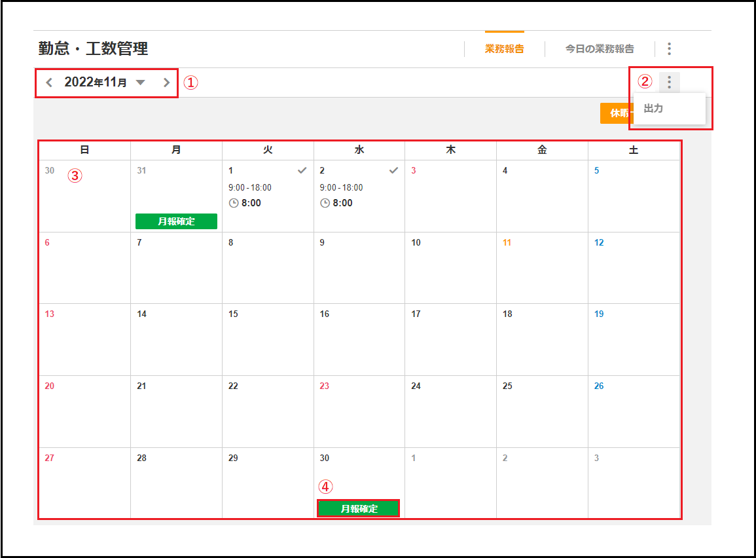Open the 2022年11月 month label
The image size is (756, 558).
coord(96,83)
